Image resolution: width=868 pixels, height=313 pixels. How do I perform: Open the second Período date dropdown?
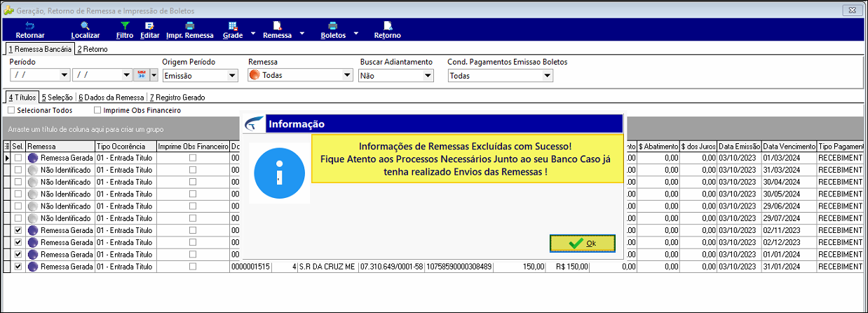pyautogui.click(x=127, y=75)
